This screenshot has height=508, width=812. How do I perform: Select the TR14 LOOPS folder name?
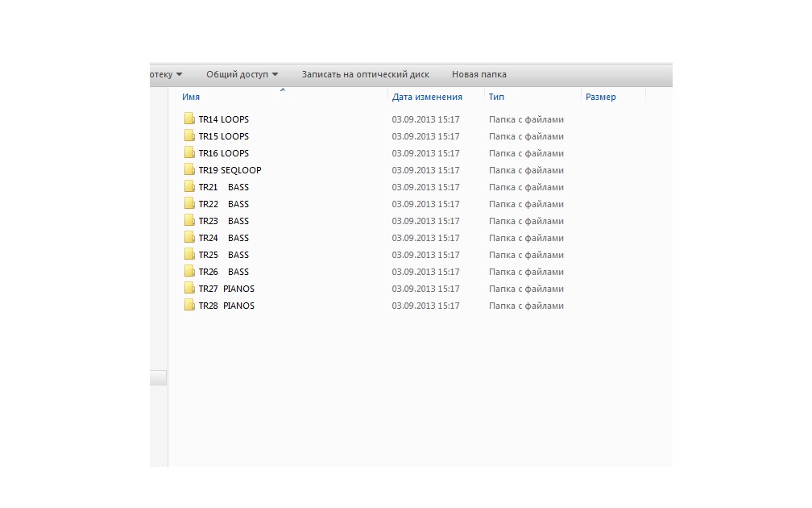(x=224, y=119)
